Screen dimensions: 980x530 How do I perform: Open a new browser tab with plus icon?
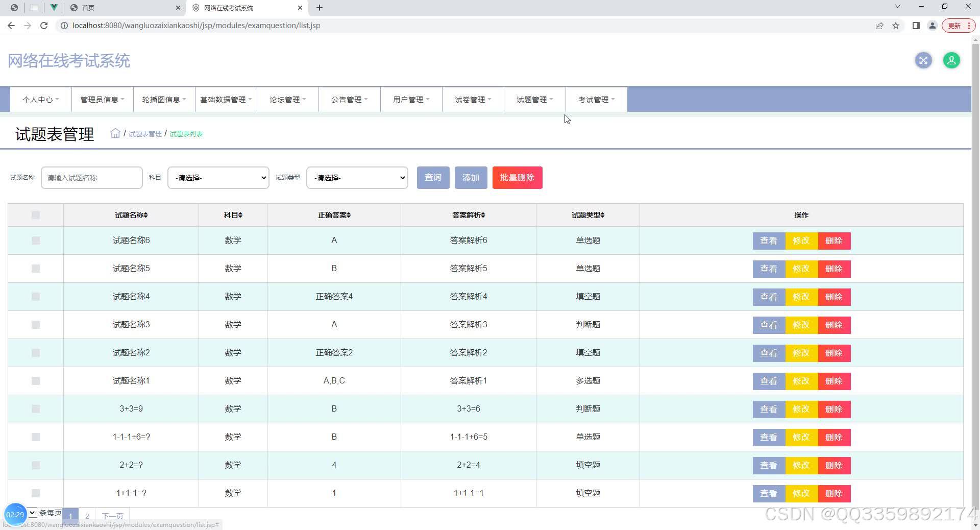320,8
